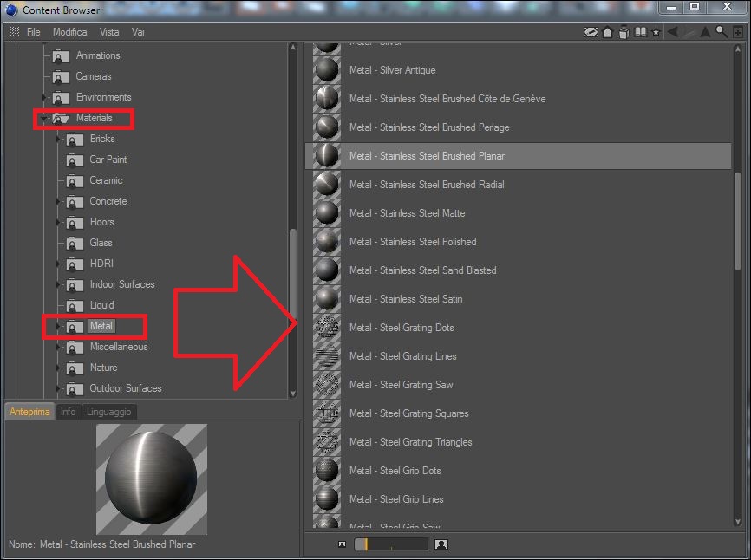This screenshot has height=560, width=751.
Task: Open the Modifica menu
Action: 70,32
